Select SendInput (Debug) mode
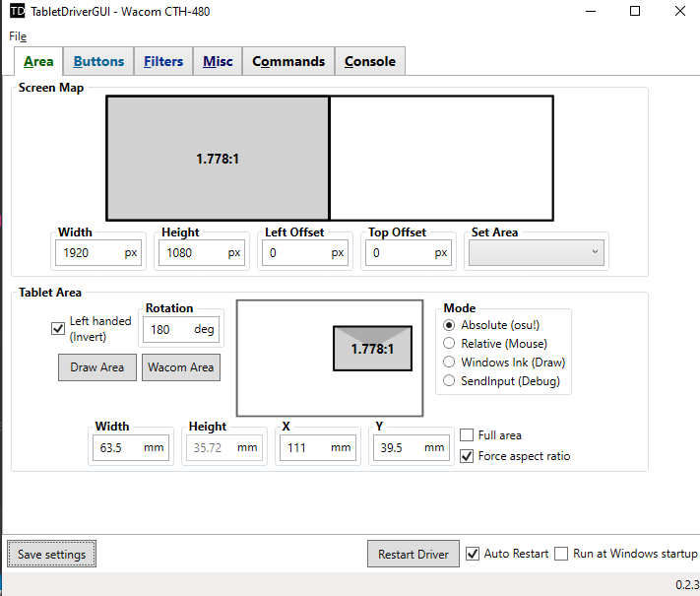This screenshot has width=700, height=596. click(449, 380)
